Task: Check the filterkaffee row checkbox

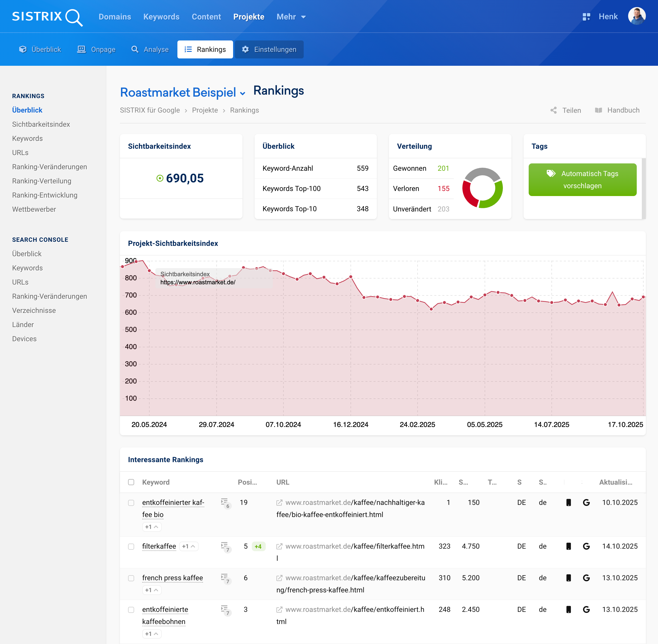Action: click(131, 547)
